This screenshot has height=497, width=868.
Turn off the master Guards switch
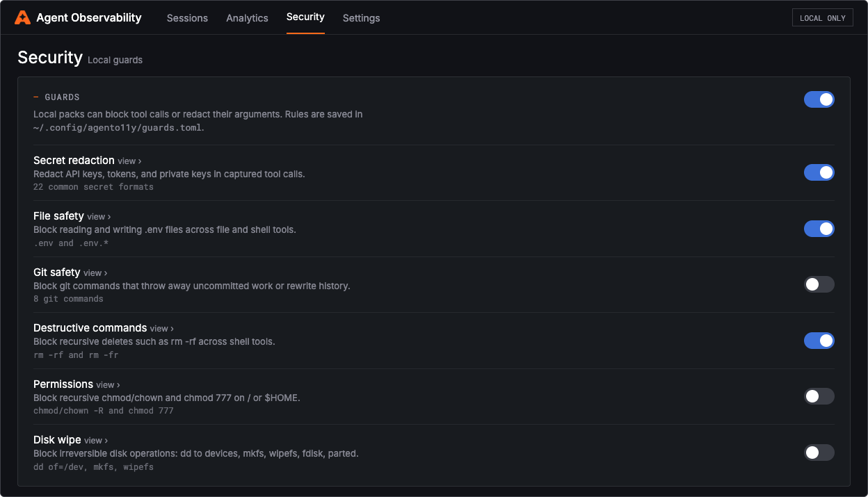point(819,99)
